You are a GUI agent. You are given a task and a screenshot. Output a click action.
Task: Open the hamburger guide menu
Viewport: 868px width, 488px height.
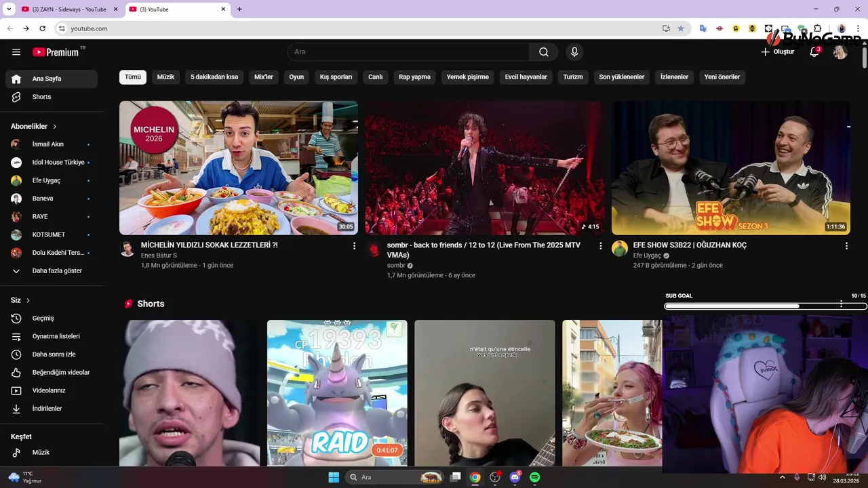tap(16, 52)
